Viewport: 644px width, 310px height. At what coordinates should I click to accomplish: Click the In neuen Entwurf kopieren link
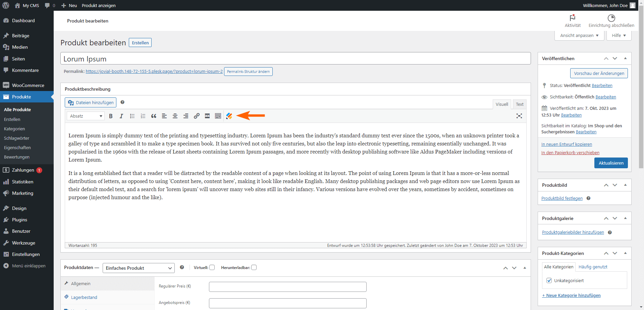[567, 144]
